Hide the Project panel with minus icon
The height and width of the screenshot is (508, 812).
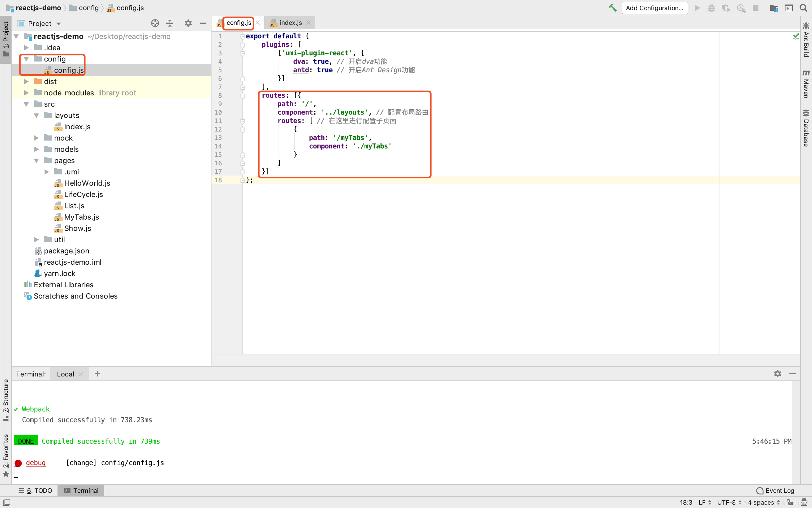click(203, 23)
